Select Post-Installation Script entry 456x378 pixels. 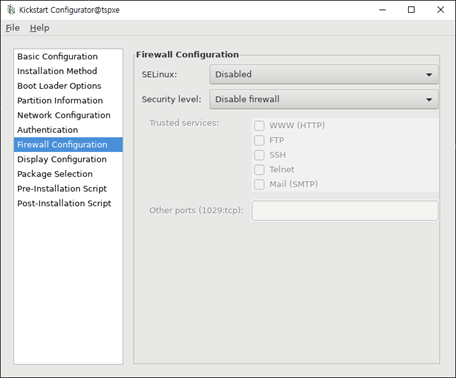click(68, 203)
